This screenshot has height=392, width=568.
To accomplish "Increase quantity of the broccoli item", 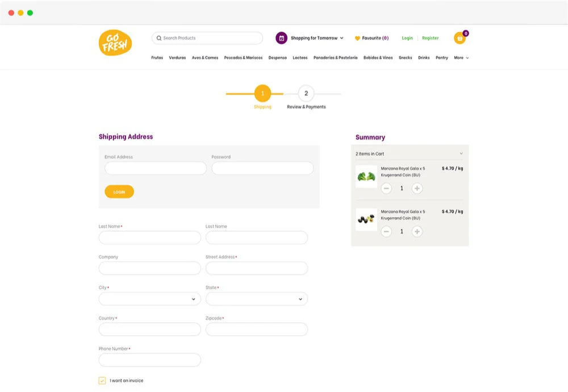I will tap(417, 187).
